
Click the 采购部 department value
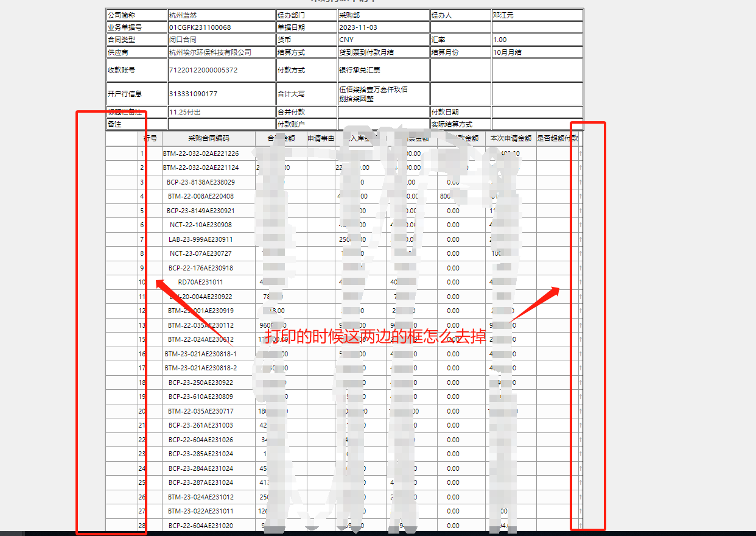click(349, 15)
